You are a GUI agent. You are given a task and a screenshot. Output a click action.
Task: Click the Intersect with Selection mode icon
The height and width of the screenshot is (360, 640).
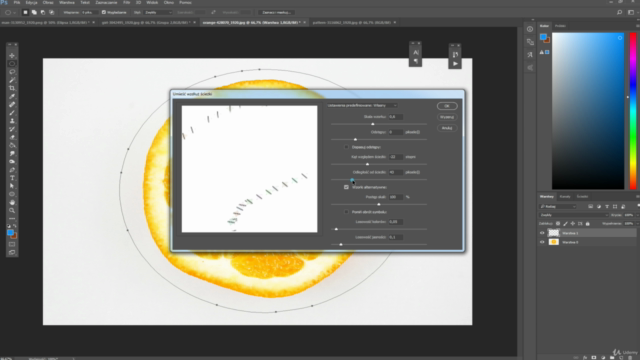coord(51,12)
